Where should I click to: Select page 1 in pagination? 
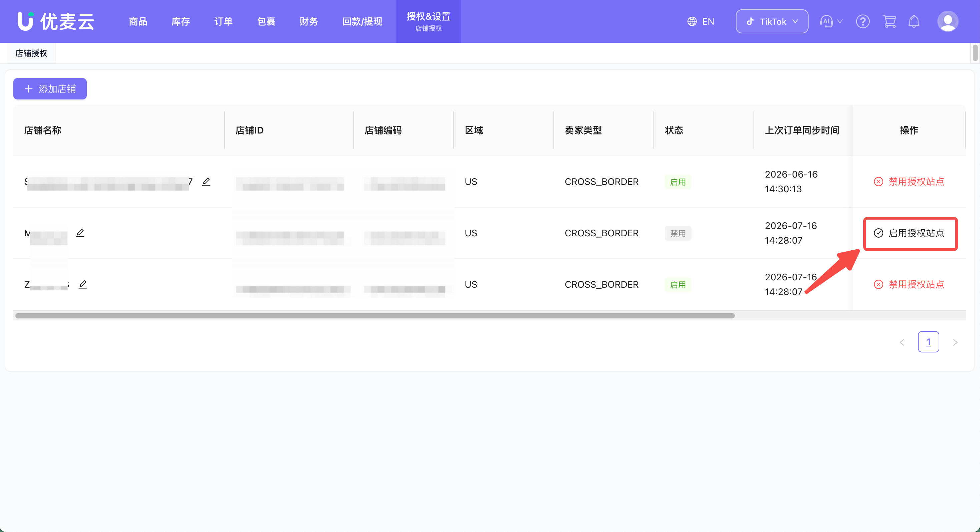(928, 342)
